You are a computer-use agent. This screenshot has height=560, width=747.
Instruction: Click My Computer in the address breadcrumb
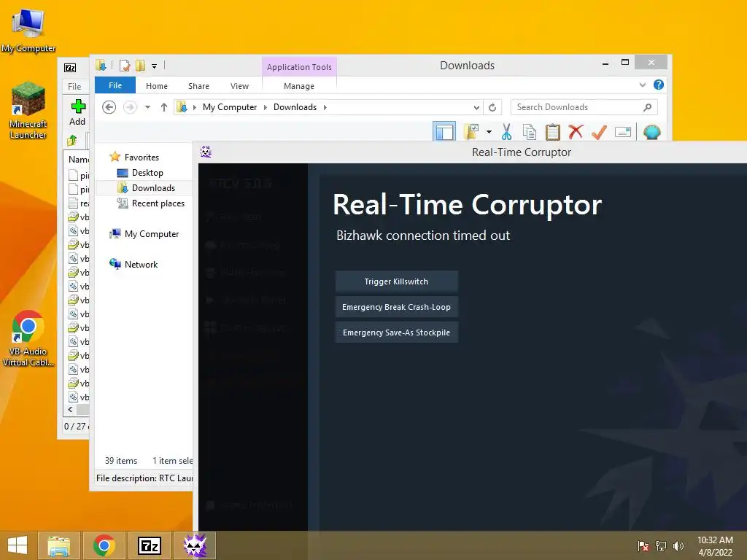pyautogui.click(x=230, y=107)
